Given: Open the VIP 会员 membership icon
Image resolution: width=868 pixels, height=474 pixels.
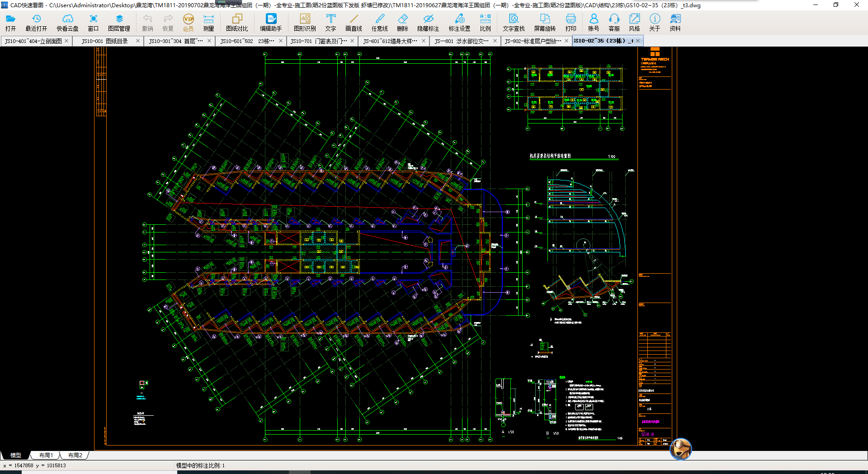Looking at the screenshot, I should coord(188,23).
